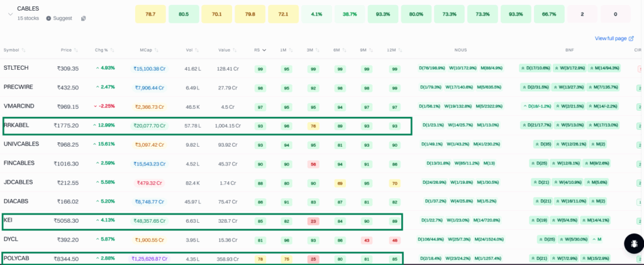Click RRKABEL BNF W(5/13.0%) badge
The height and width of the screenshot is (265, 644).
(569, 125)
